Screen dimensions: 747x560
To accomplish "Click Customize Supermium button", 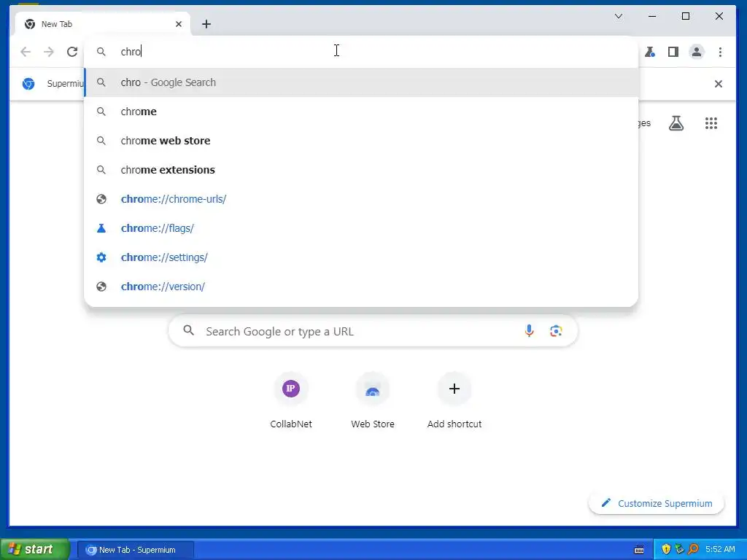I will coord(657,503).
